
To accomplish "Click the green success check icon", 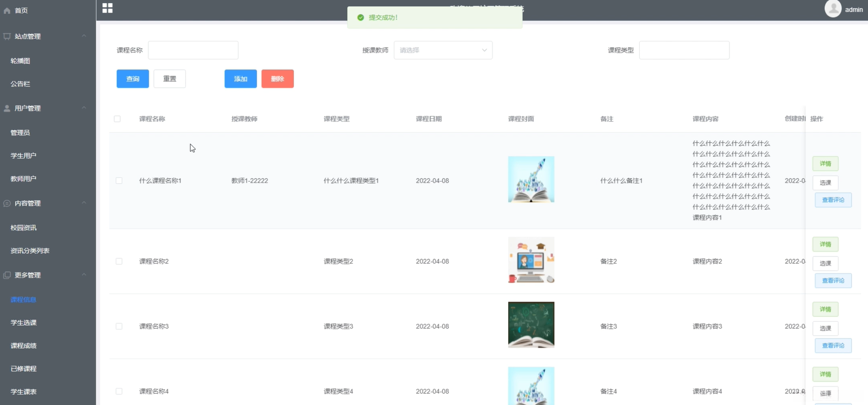I will [x=361, y=17].
